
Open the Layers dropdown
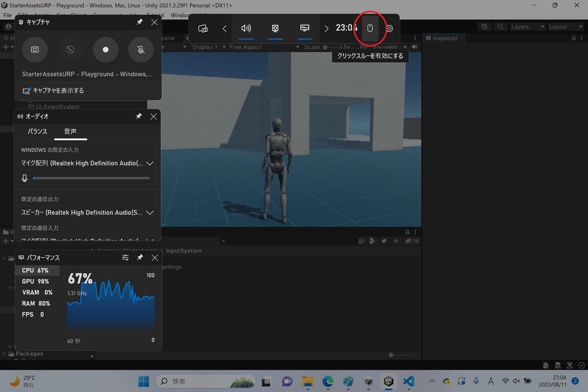(x=527, y=27)
